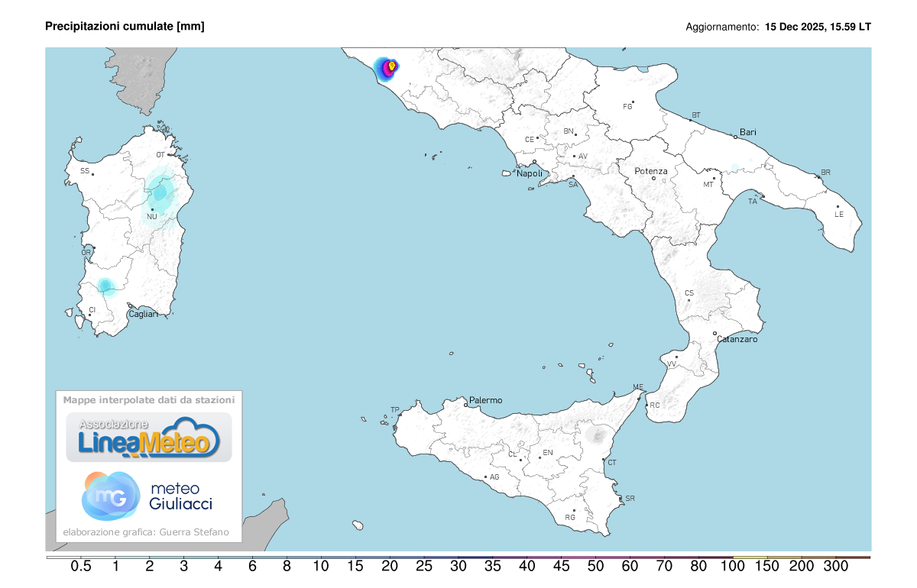
Task: Select the 'Aggiornamento' label at top right
Action: [x=721, y=25]
